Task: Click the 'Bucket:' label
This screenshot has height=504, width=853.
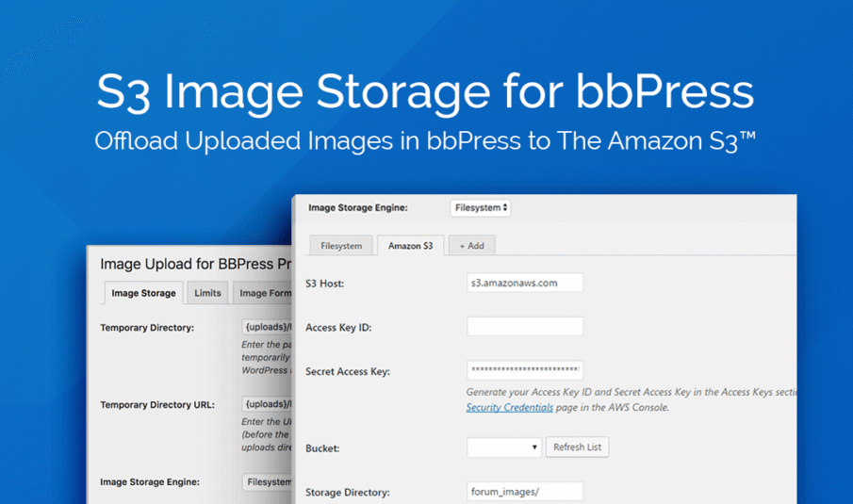Action: coord(322,448)
